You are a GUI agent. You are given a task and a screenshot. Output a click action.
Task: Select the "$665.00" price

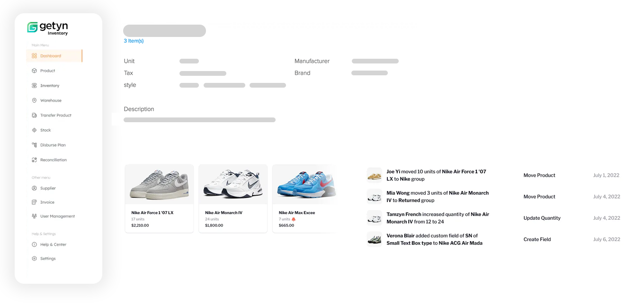coord(286,225)
